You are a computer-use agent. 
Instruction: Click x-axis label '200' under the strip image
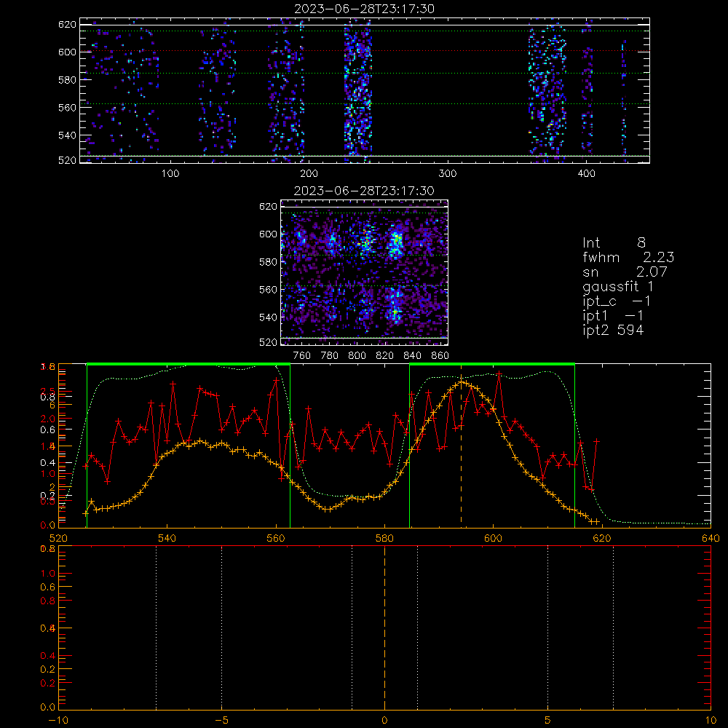click(x=309, y=174)
